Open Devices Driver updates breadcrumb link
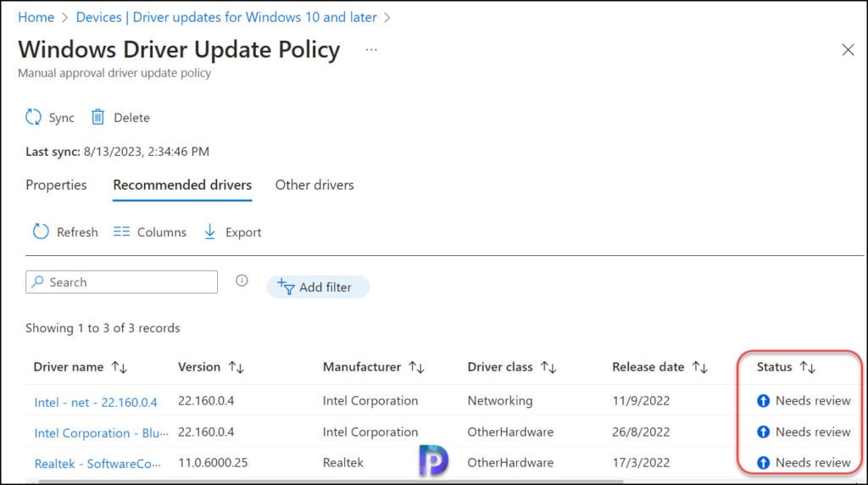Image resolution: width=868 pixels, height=485 pixels. [226, 17]
